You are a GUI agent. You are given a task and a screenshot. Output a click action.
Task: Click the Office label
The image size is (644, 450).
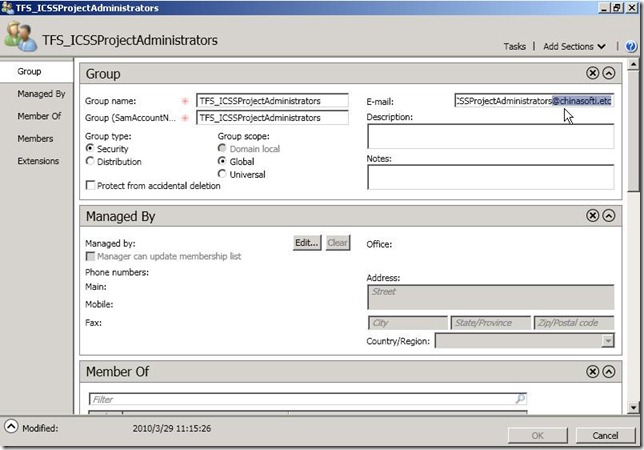point(379,244)
